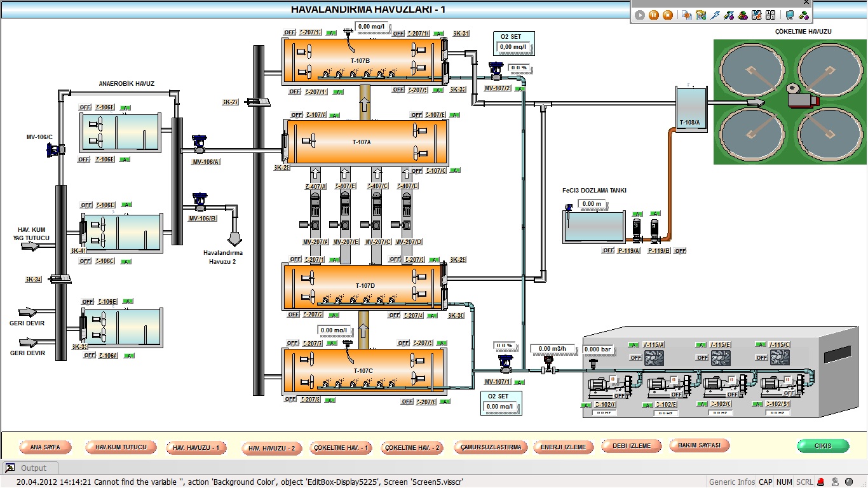Click the lightning bolt with tags icon
The height and width of the screenshot is (488, 868).
click(x=729, y=15)
